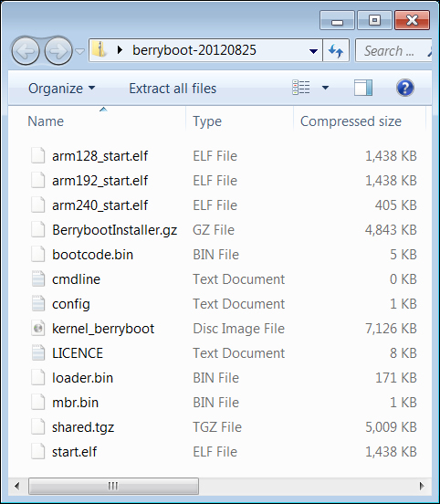Go back with the Back arrow button
This screenshot has height=504, width=440.
(x=26, y=51)
